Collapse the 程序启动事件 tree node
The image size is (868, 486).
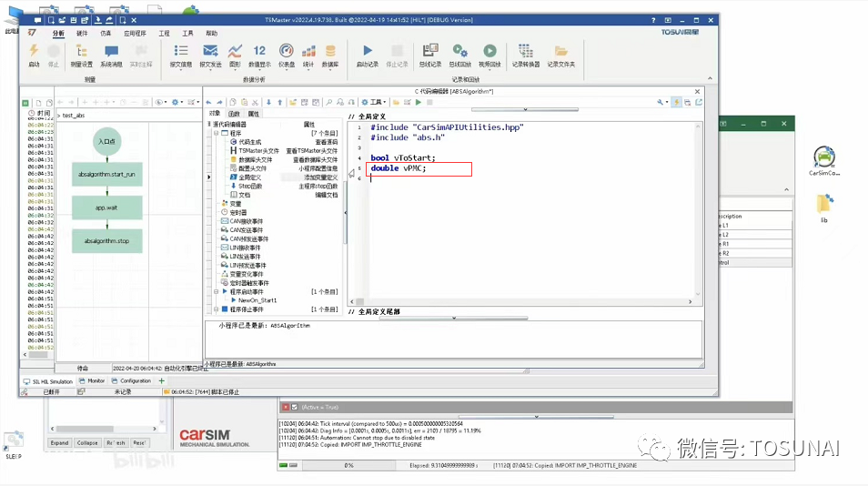216,292
